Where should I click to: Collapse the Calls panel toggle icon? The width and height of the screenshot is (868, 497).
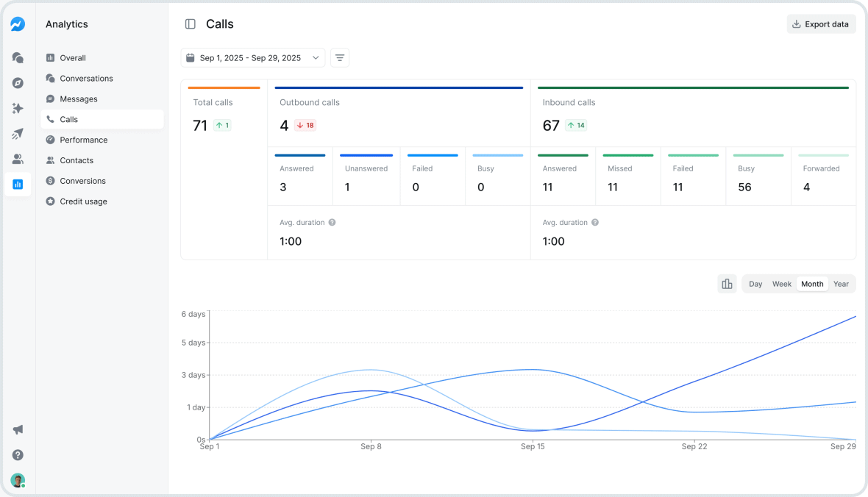190,24
